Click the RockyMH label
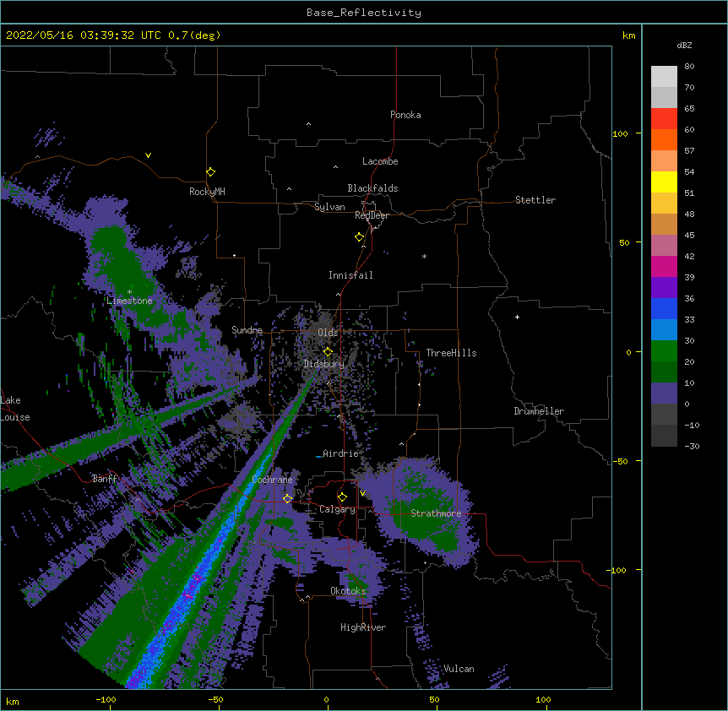Image resolution: width=728 pixels, height=711 pixels. tap(207, 192)
